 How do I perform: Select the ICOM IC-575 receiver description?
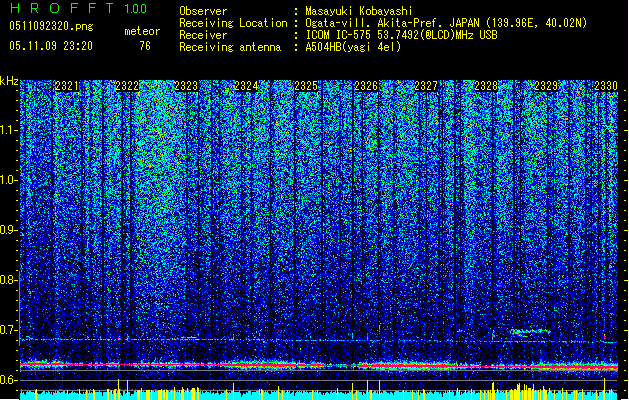click(x=401, y=35)
